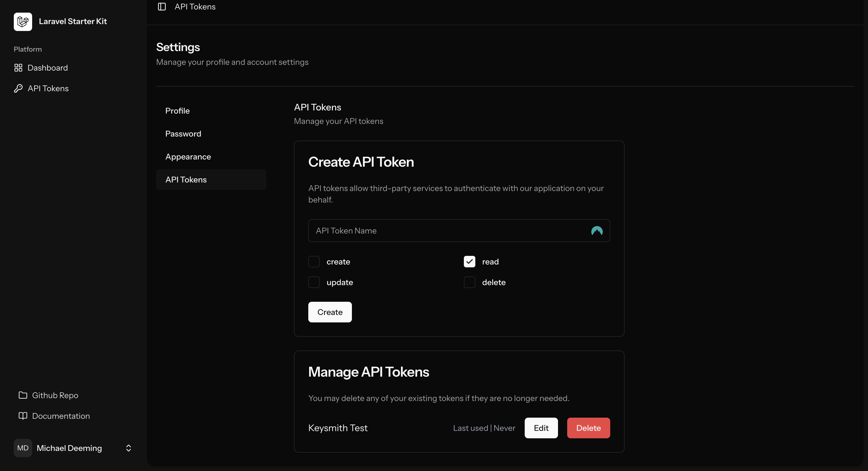
Task: Open the Appearance settings tab
Action: pyautogui.click(x=188, y=157)
